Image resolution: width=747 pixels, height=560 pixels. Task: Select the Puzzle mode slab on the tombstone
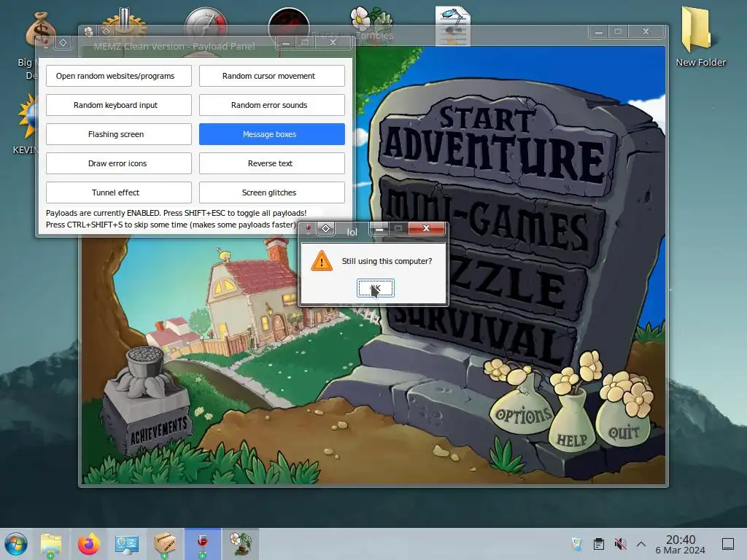click(517, 284)
